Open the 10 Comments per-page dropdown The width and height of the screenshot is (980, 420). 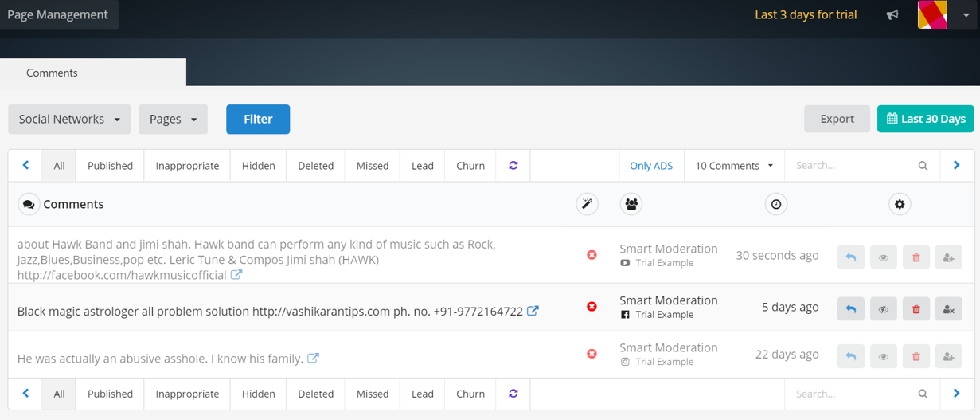(x=733, y=166)
